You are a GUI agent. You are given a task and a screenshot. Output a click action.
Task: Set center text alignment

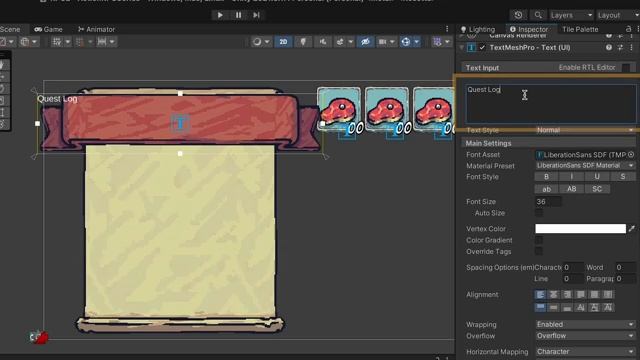[x=553, y=294]
